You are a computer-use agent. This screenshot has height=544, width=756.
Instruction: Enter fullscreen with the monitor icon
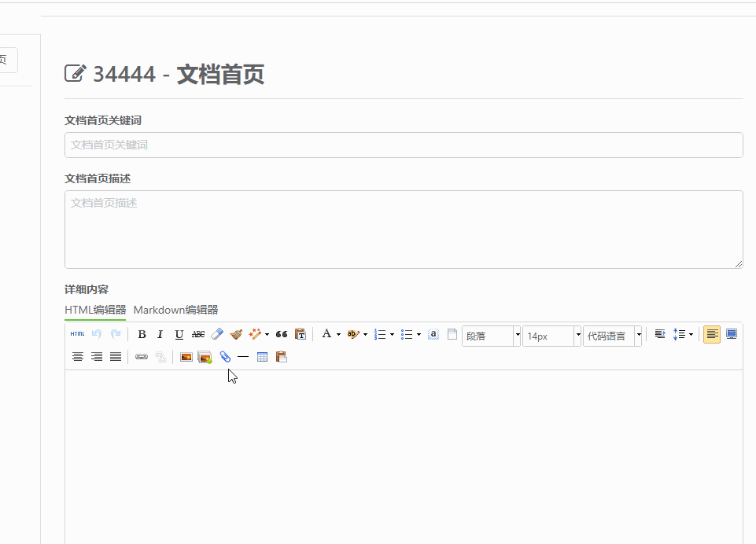(x=732, y=334)
